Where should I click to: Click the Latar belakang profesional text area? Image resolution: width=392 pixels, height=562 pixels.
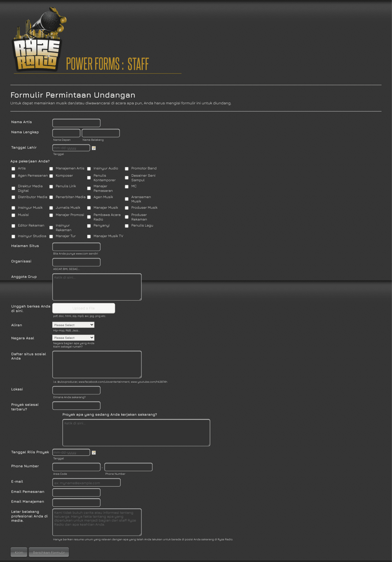[x=97, y=522]
